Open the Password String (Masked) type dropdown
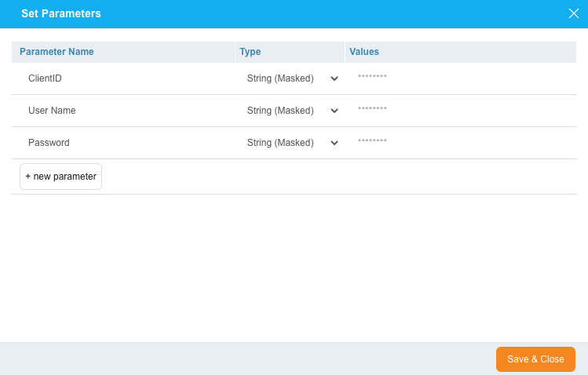The height and width of the screenshot is (375, 588). [280, 143]
